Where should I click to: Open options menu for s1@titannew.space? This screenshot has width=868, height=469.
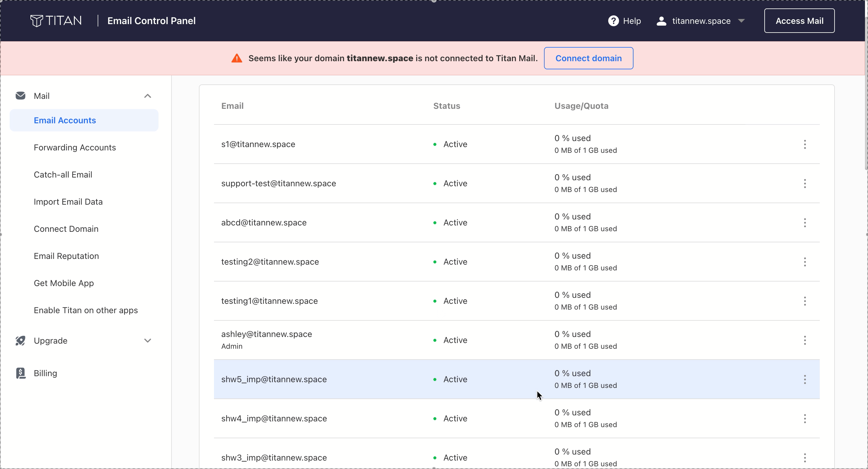[805, 144]
